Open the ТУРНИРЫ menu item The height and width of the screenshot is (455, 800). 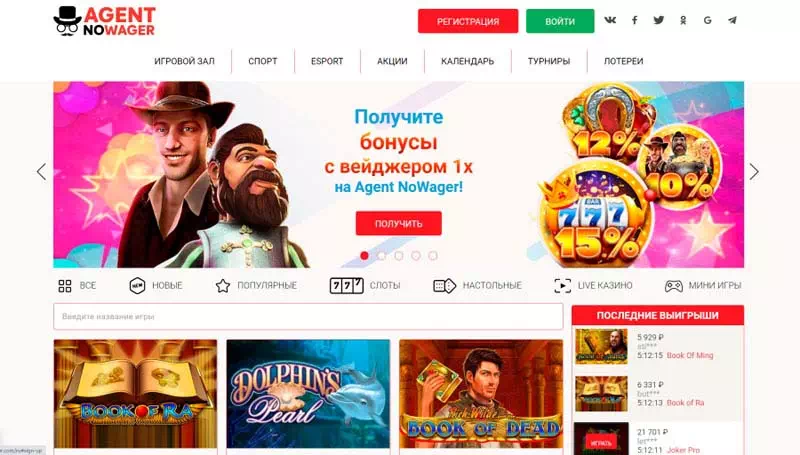[549, 61]
